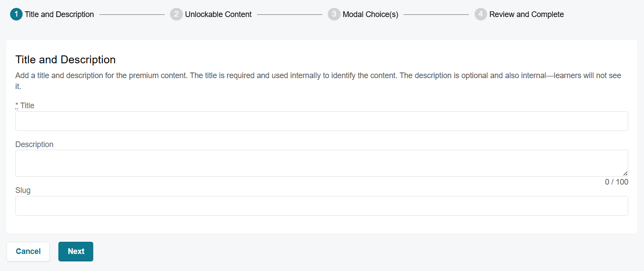Screen dimensions: 644x271
Task: Open the 'Modal Choice(s)' step label
Action: point(370,14)
